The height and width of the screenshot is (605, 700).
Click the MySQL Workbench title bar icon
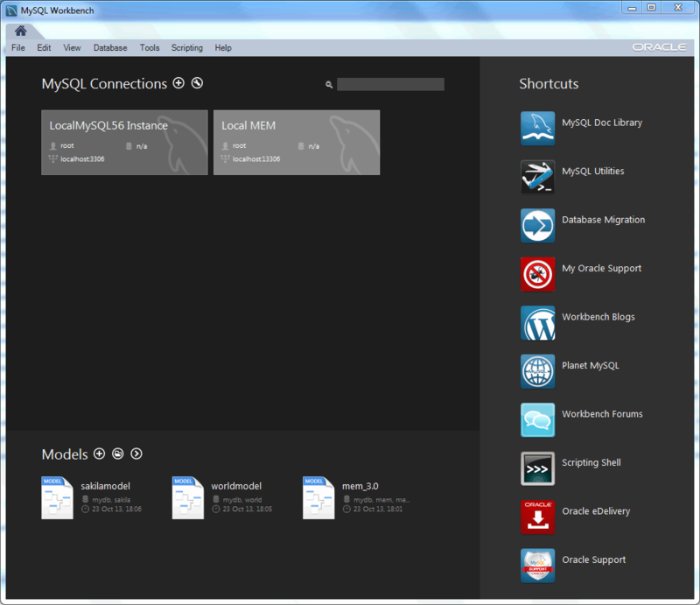pyautogui.click(x=11, y=11)
